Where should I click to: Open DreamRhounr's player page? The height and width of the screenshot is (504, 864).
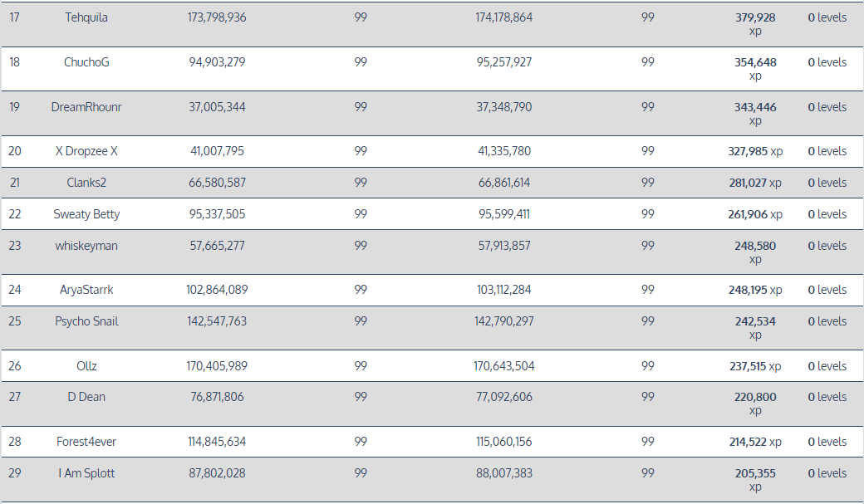86,107
